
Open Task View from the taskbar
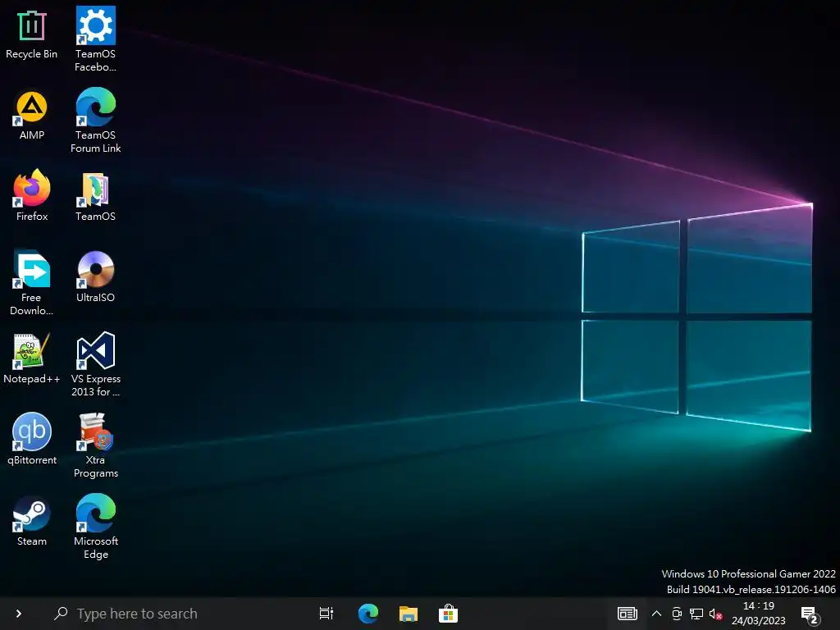click(x=326, y=614)
